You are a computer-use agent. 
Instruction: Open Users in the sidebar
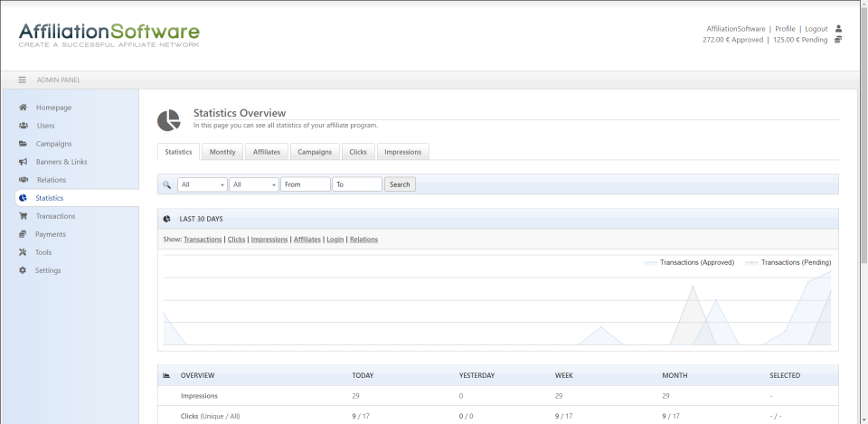[x=45, y=126]
